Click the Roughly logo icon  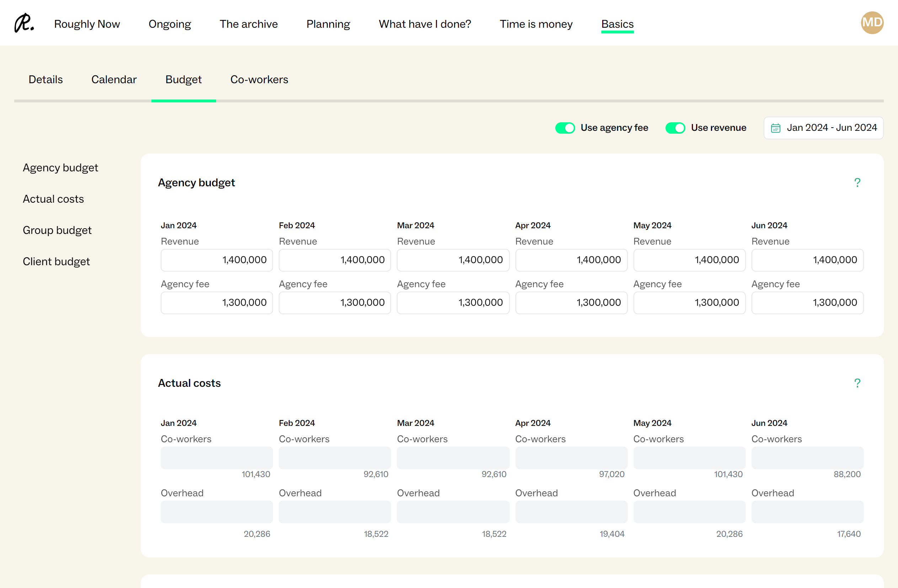[x=24, y=23]
